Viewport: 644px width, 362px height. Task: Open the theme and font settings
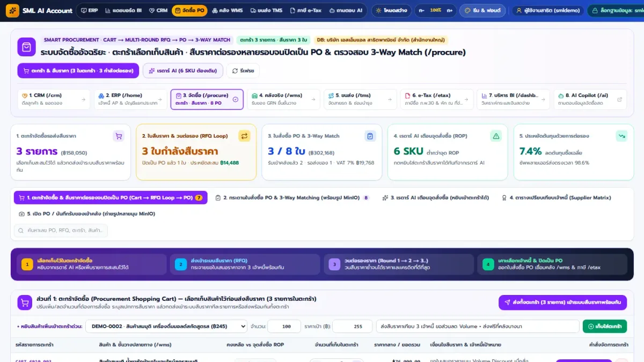click(482, 10)
